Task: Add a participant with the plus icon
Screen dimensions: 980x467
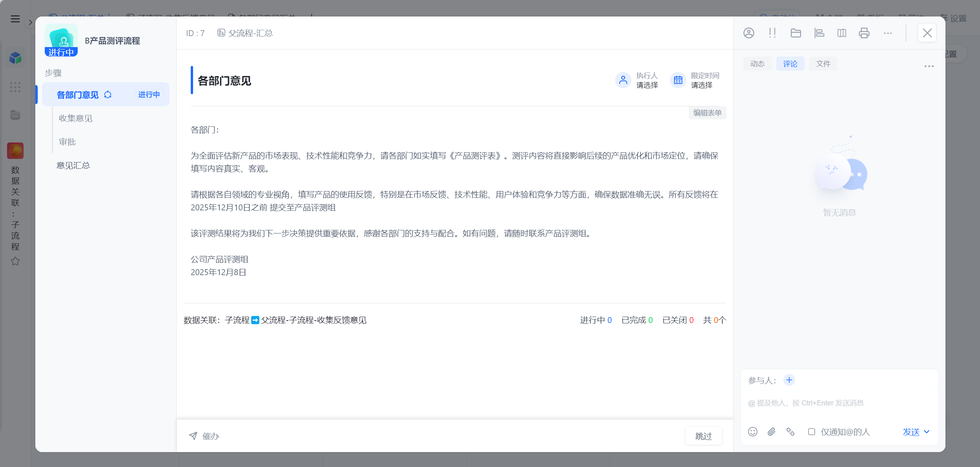Action: (789, 380)
